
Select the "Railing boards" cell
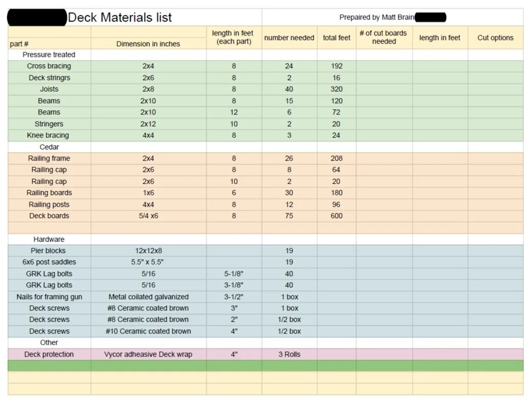(49, 193)
